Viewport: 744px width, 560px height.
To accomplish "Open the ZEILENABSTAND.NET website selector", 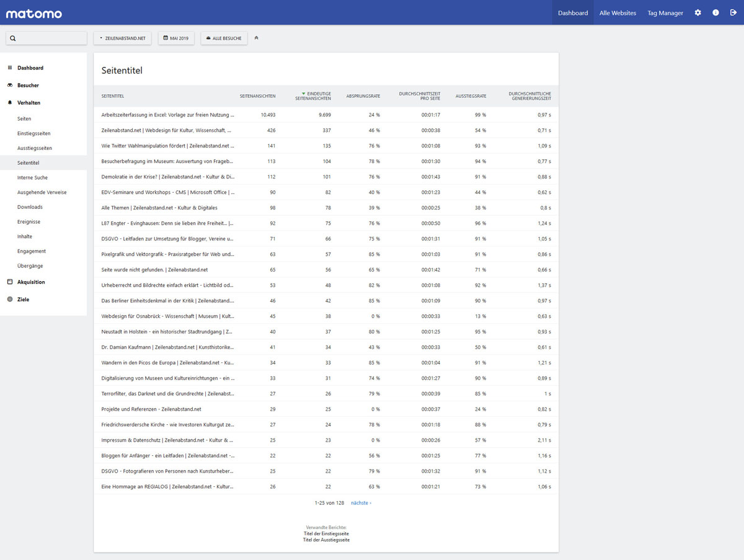I will 122,38.
